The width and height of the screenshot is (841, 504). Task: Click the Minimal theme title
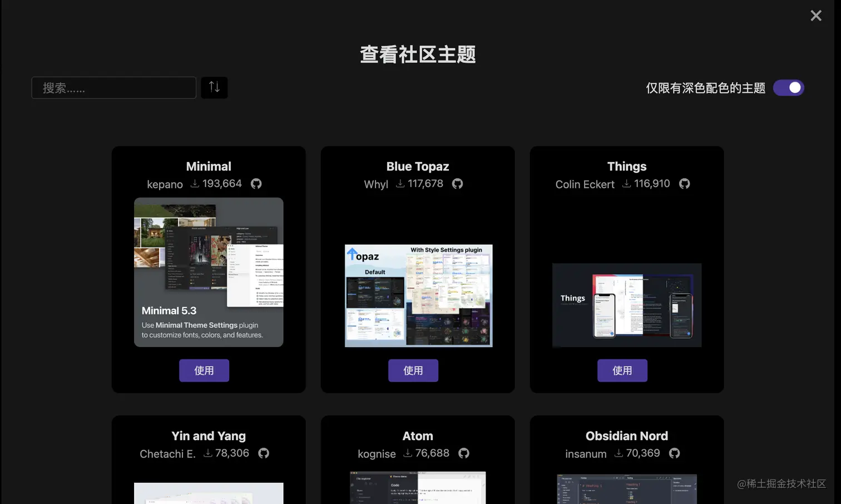(209, 166)
